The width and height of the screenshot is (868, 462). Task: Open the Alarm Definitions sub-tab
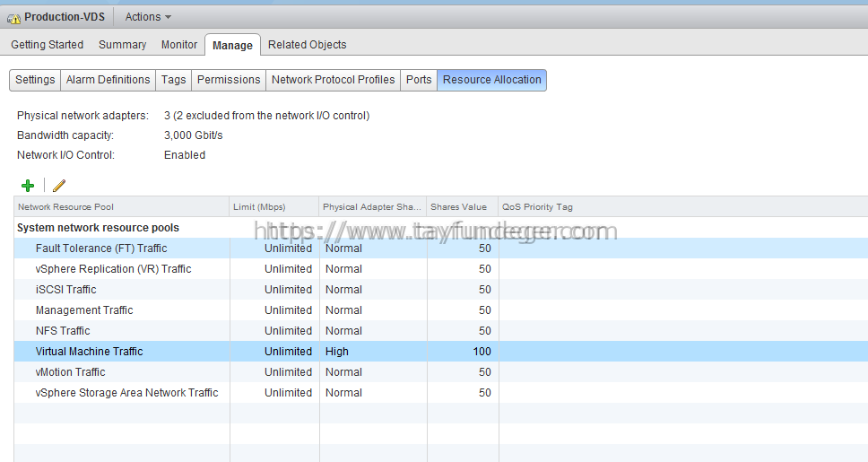(108, 80)
